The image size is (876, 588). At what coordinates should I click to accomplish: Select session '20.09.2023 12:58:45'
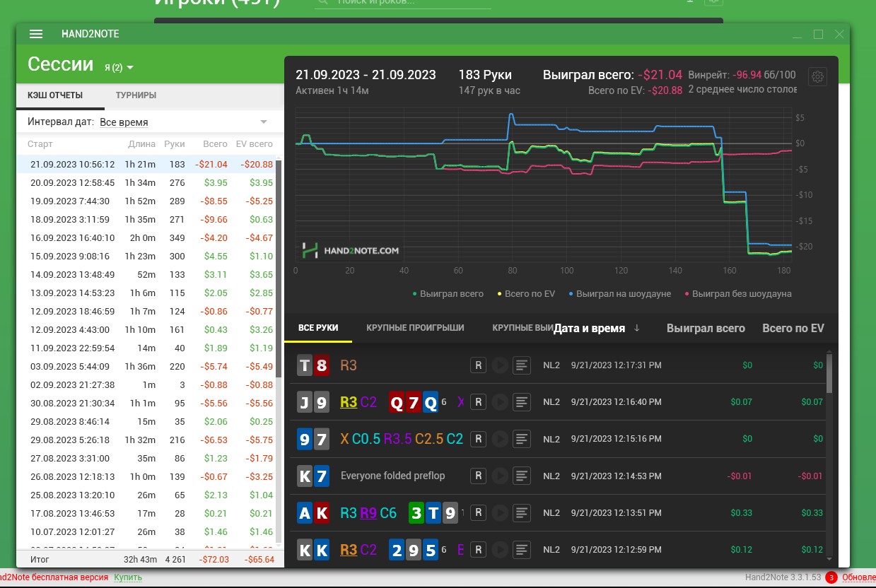(149, 182)
